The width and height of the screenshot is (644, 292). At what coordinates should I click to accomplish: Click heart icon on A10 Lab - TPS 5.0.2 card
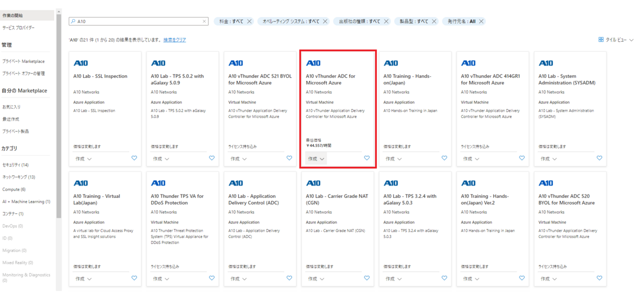pos(211,158)
